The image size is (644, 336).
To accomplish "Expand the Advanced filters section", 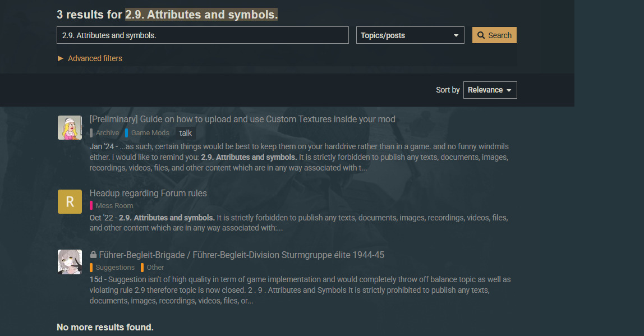I will tap(90, 58).
